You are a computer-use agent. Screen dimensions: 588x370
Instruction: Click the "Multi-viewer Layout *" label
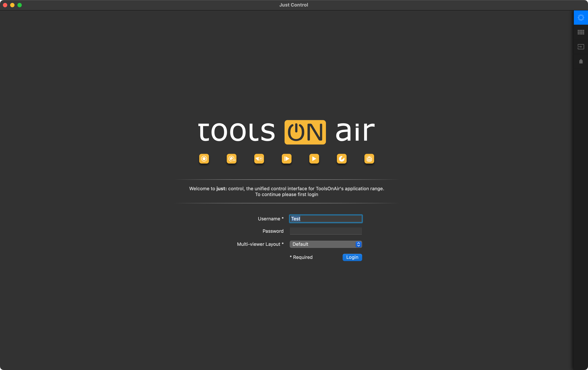(x=260, y=244)
